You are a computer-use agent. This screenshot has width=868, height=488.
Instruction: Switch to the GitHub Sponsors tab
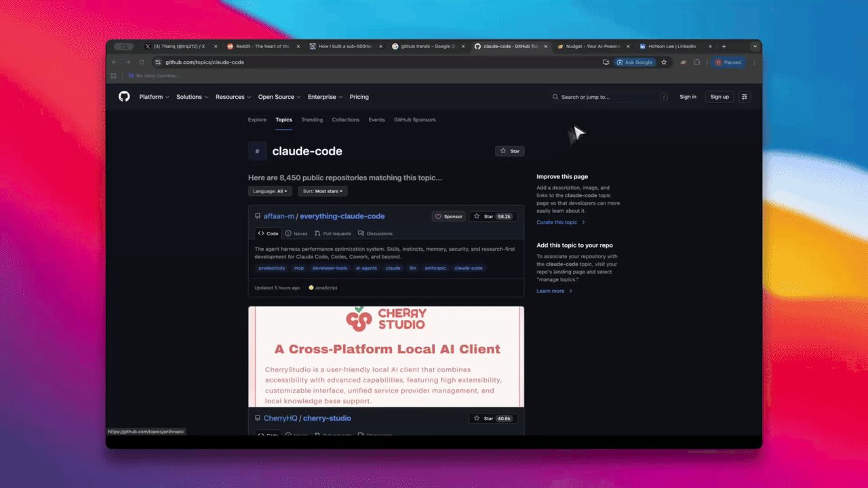(415, 120)
